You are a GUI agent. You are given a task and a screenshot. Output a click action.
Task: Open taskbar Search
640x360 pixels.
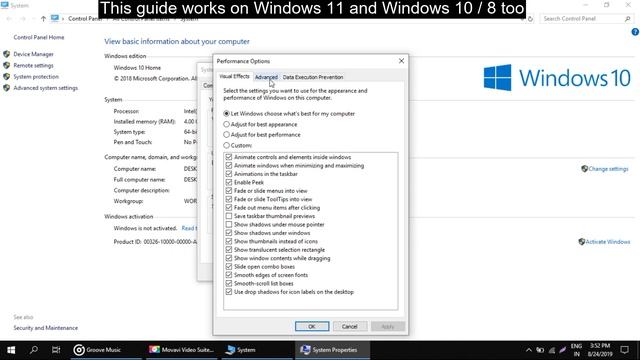tap(33, 350)
